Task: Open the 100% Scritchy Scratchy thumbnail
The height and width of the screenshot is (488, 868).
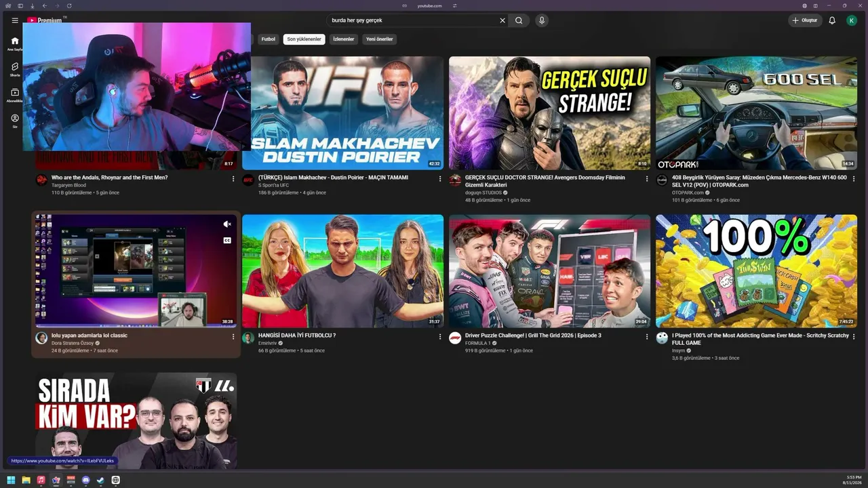Action: [x=756, y=271]
